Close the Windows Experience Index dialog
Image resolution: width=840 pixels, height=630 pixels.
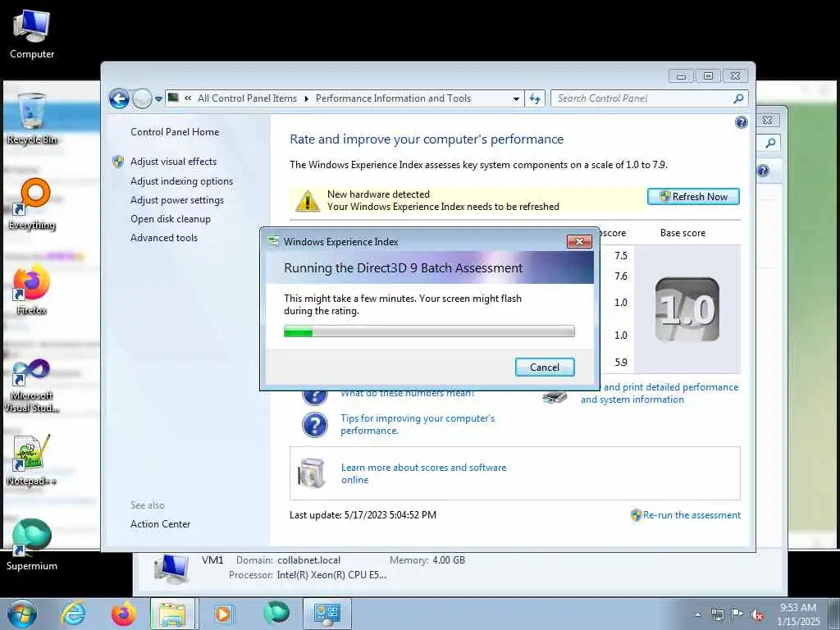[x=579, y=242]
